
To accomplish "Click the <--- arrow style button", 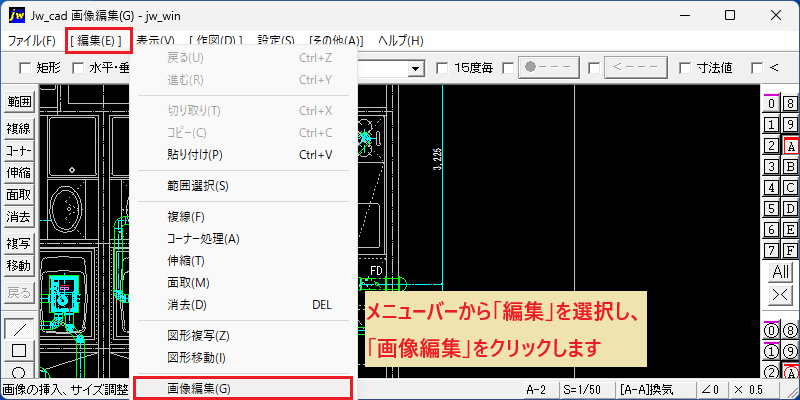I will (636, 67).
